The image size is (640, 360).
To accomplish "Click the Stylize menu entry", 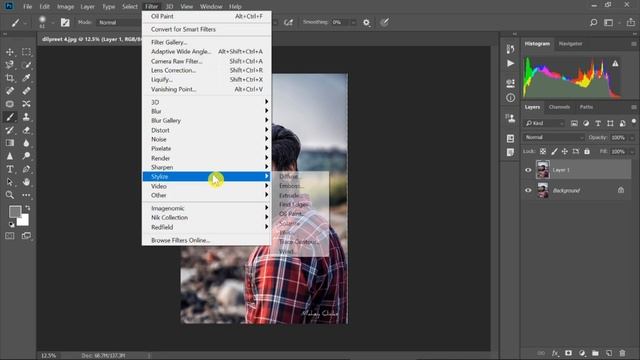I will (207, 176).
